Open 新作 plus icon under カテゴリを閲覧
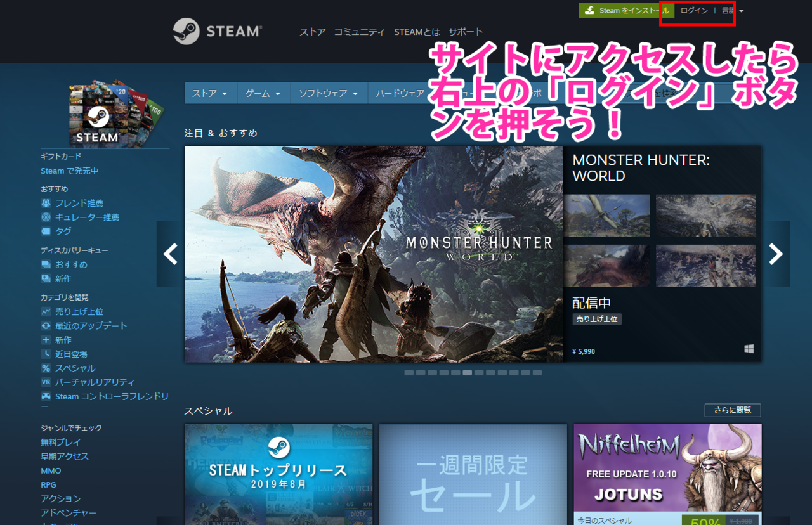This screenshot has height=525, width=812. pyautogui.click(x=56, y=340)
